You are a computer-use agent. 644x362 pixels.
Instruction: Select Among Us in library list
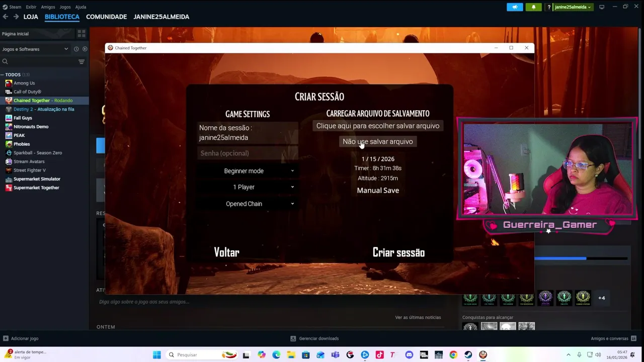tap(24, 83)
